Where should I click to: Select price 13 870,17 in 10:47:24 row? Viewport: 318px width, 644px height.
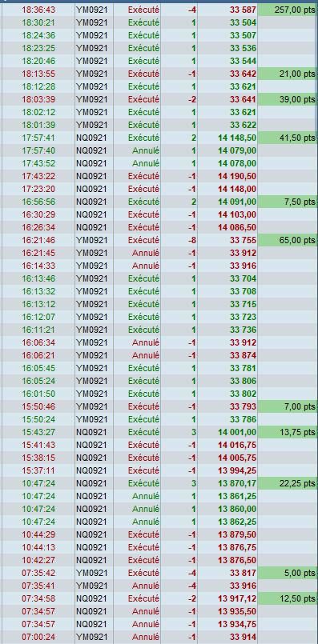[237, 483]
